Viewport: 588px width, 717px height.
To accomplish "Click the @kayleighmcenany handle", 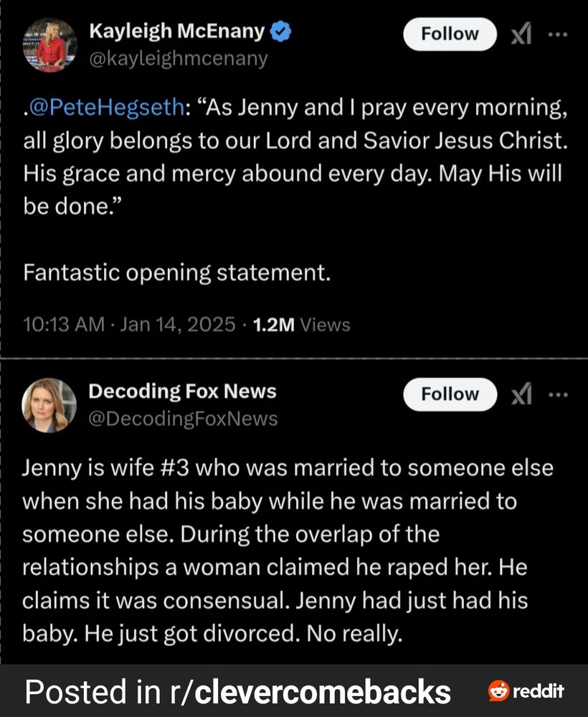I will [x=177, y=58].
